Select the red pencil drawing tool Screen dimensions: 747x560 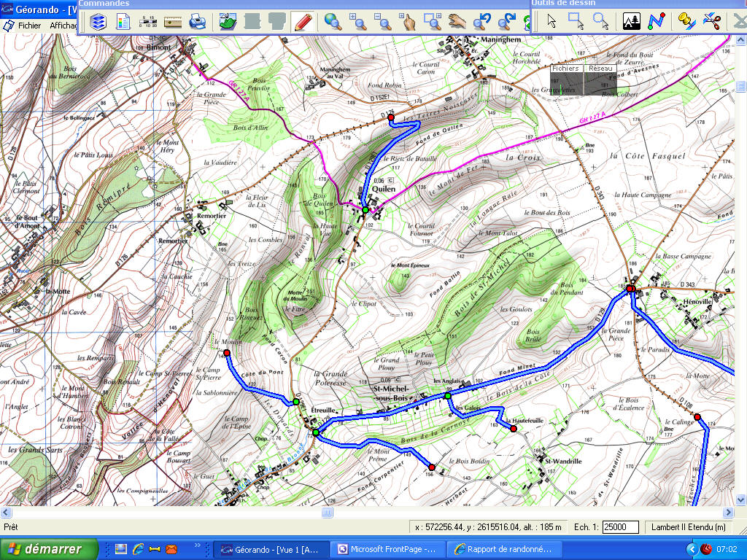point(303,22)
